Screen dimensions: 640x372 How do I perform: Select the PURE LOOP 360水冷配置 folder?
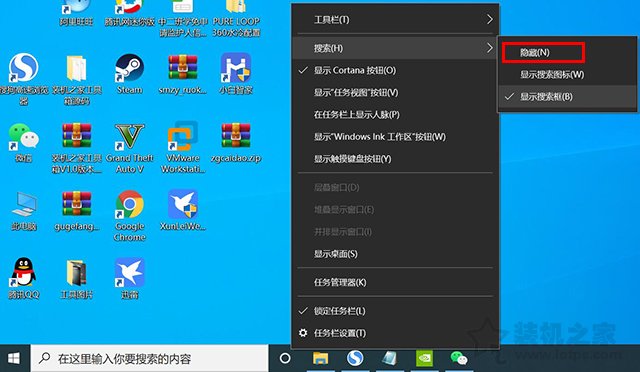coord(236,19)
